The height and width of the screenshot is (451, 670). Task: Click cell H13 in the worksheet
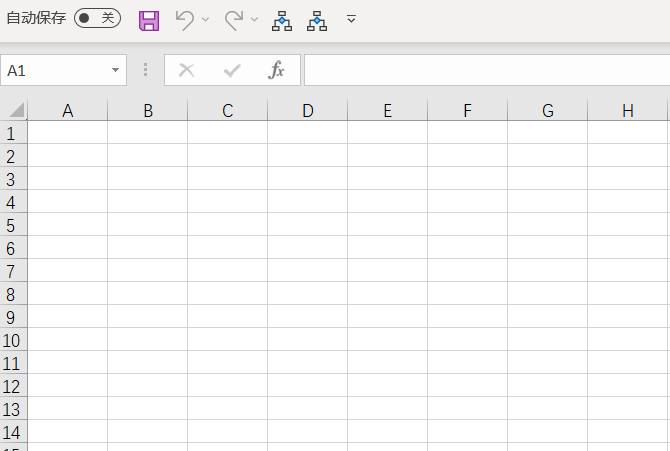[x=628, y=408]
